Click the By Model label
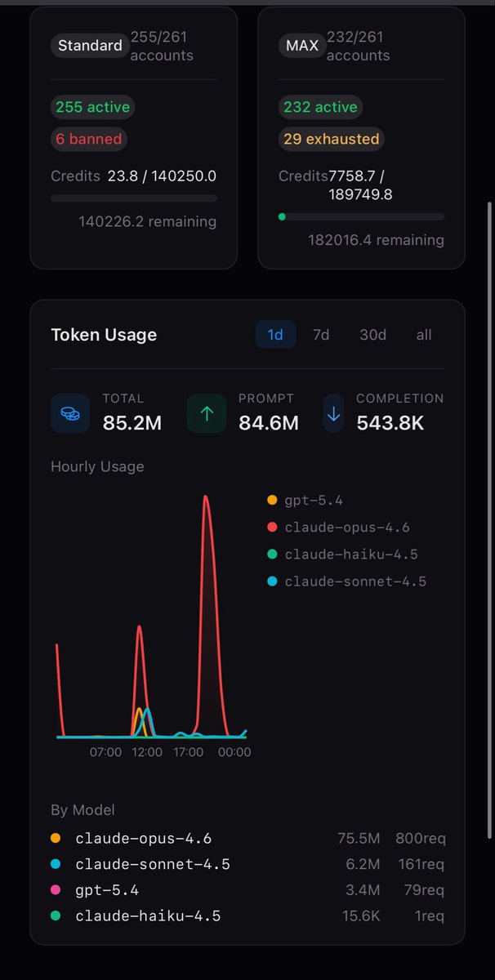The image size is (495, 980). coord(82,810)
